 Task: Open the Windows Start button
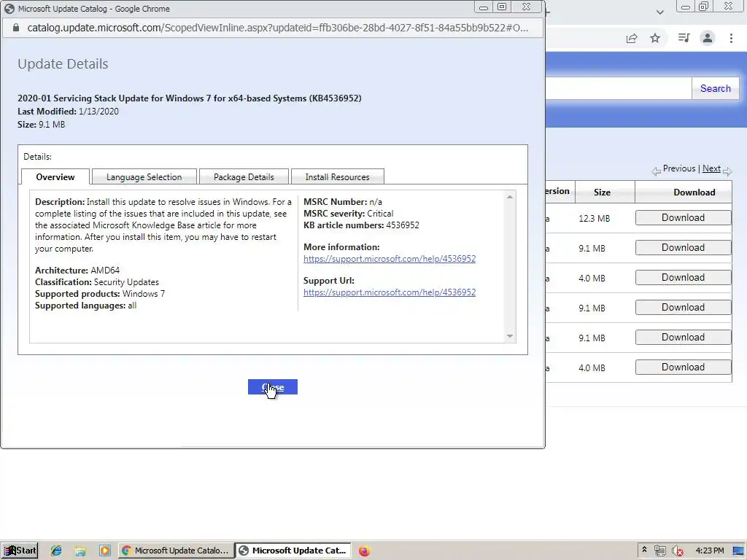click(x=20, y=551)
